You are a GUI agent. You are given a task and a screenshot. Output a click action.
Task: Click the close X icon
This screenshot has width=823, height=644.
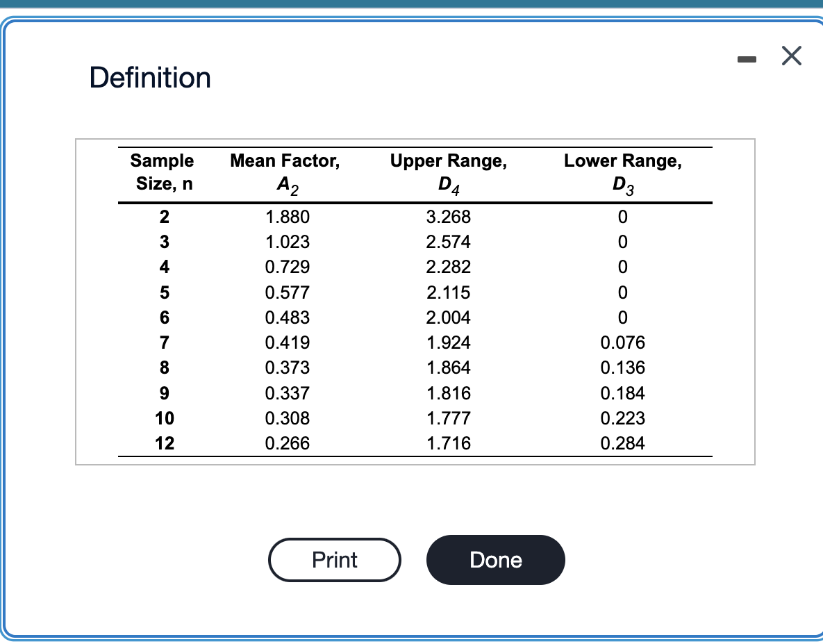(x=791, y=56)
